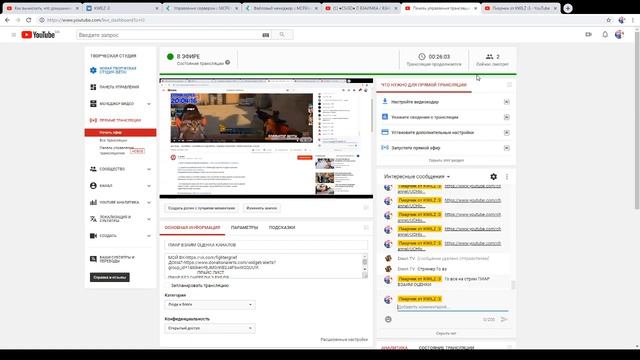Image resolution: width=640 pixels, height=360 pixels.
Task: Expand Локализация и субтитры section
Action: coord(149,219)
